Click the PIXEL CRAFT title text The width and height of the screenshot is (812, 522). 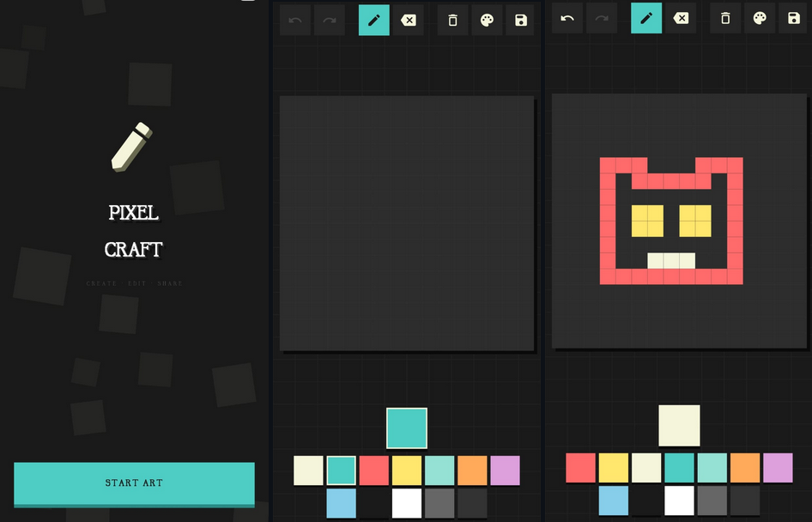click(x=133, y=230)
